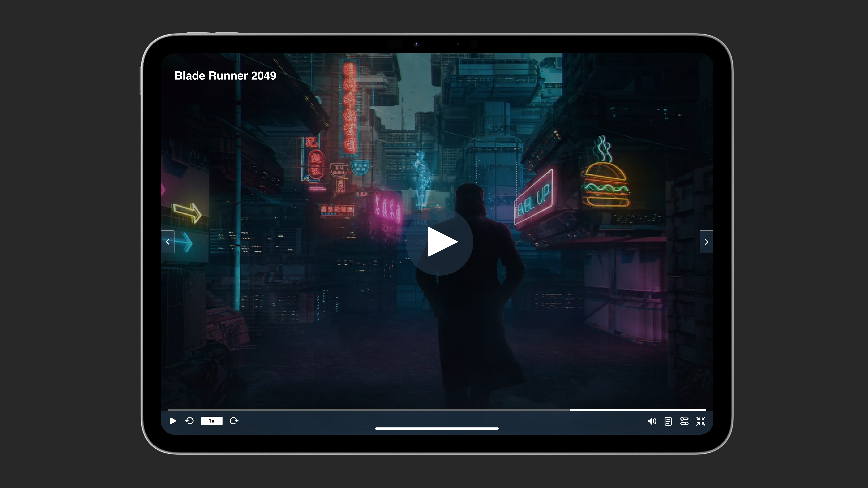Go to the next video with right chevron
Viewport: 868px width, 488px height.
pos(706,241)
